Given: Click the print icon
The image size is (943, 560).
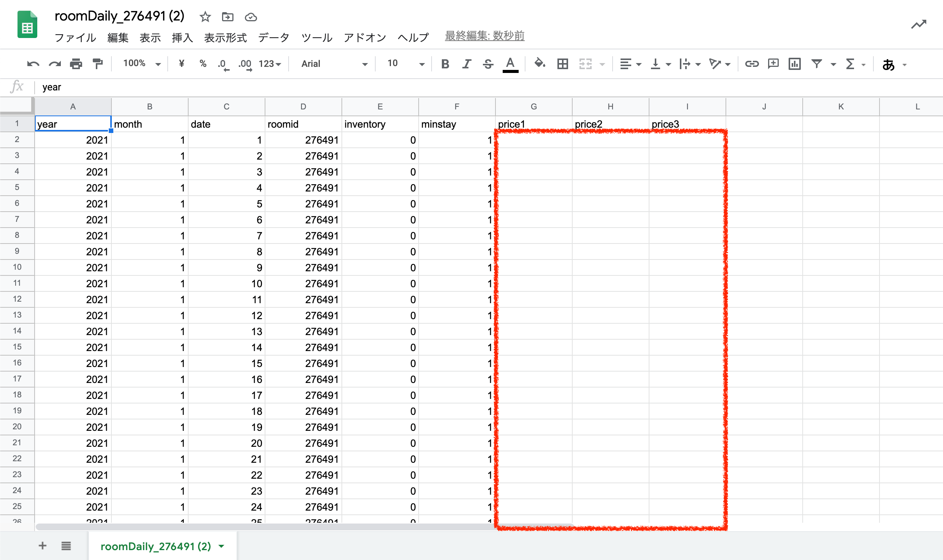Looking at the screenshot, I should (x=76, y=64).
